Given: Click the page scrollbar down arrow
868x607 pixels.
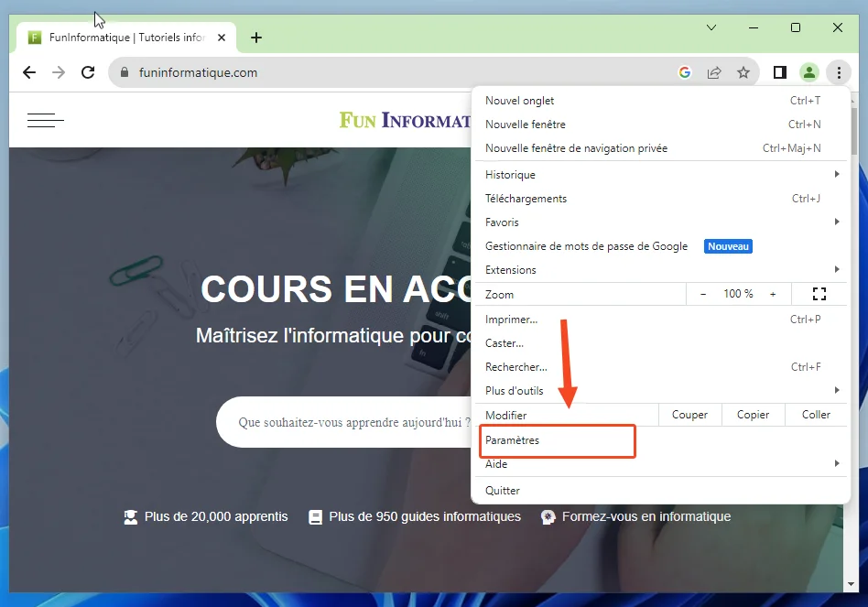Looking at the screenshot, I should (851, 584).
